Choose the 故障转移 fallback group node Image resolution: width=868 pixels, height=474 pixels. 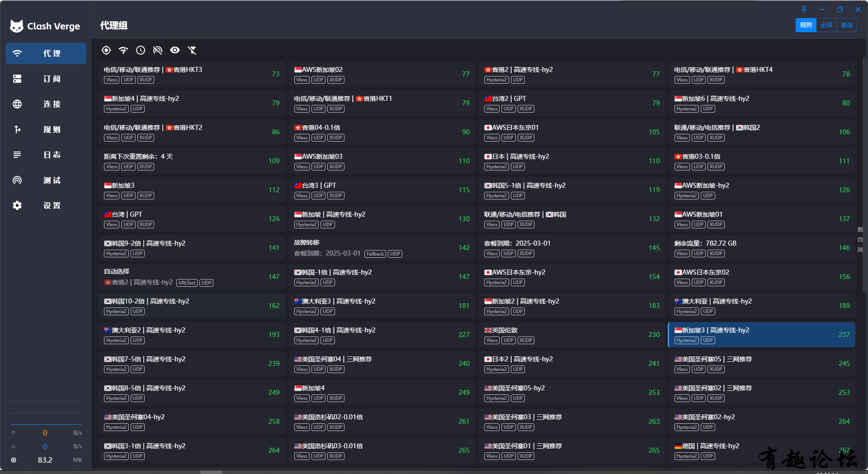(382, 248)
